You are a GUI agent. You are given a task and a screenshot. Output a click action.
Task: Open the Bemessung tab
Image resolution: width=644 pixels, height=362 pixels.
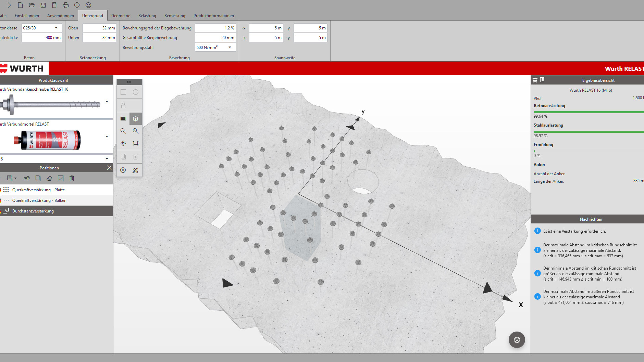(175, 16)
